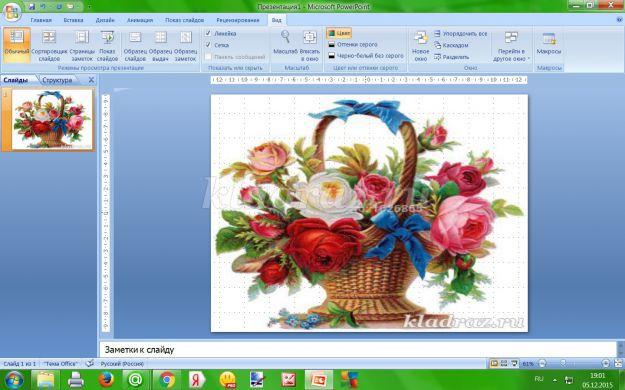The width and height of the screenshot is (625, 390).
Task: Open the Handout Master (Образец выдач)
Action: tap(160, 46)
